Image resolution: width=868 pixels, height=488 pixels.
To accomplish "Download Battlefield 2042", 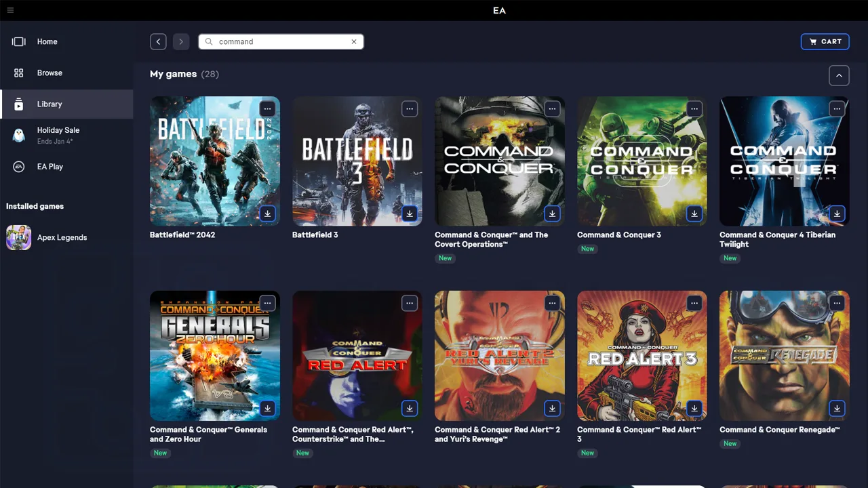I will pos(267,213).
